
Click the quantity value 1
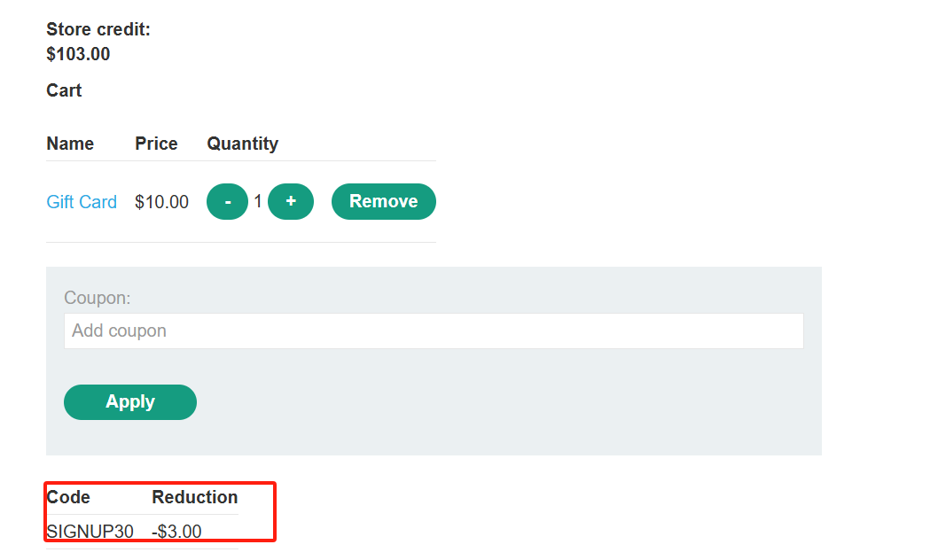258,201
